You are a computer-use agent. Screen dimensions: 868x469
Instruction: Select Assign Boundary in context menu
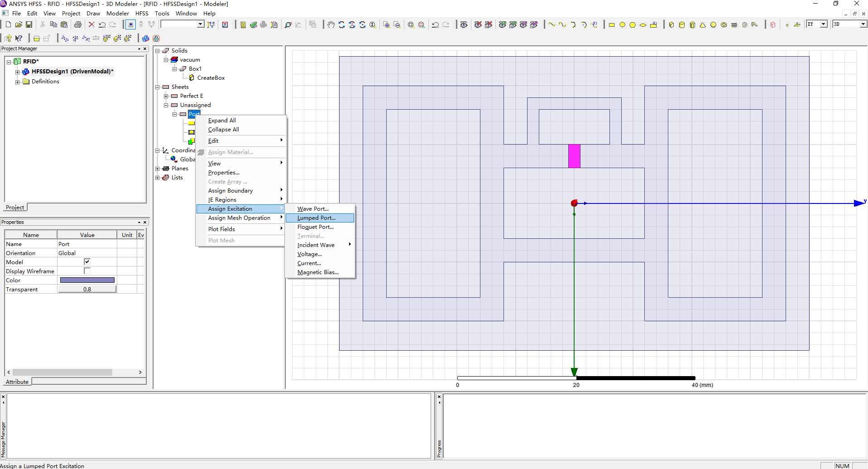coord(230,191)
